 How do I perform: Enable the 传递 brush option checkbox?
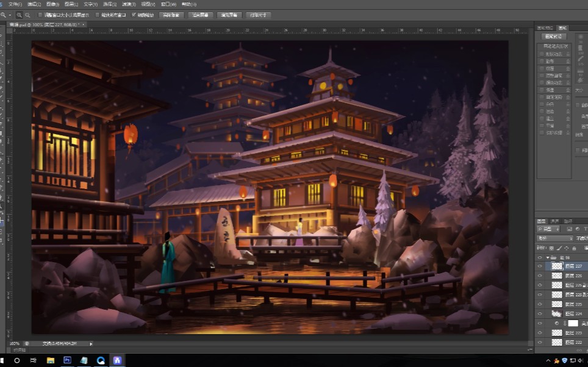[x=542, y=90]
